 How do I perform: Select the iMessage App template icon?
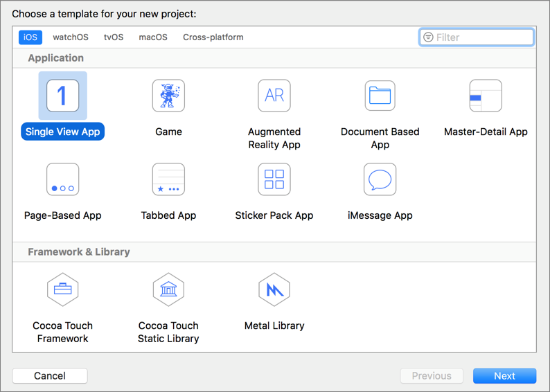(x=380, y=179)
